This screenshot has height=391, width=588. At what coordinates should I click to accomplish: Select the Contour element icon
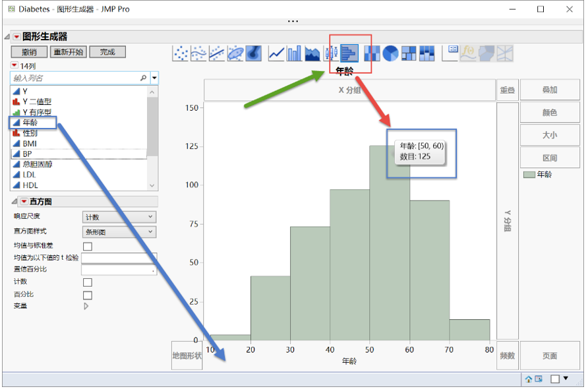click(254, 53)
